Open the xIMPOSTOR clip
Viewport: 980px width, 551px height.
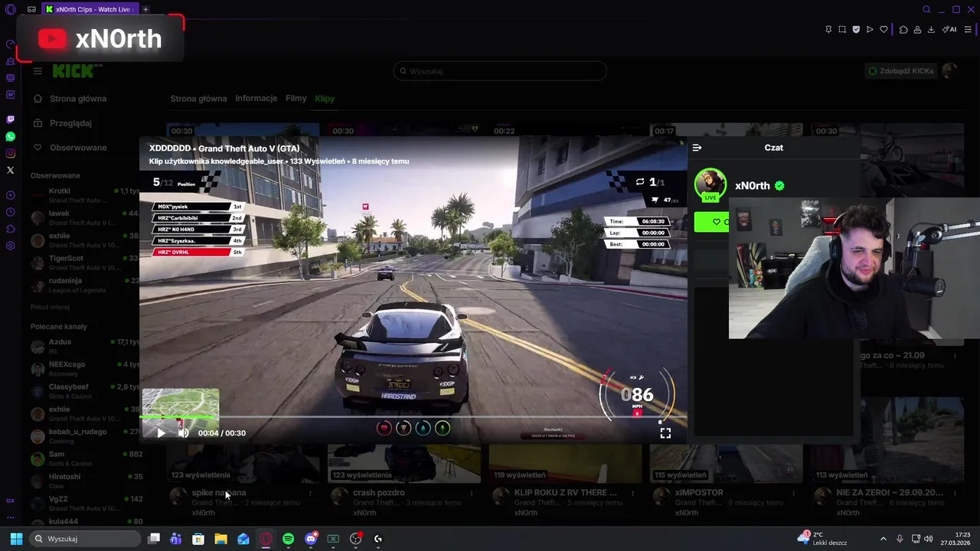(699, 493)
